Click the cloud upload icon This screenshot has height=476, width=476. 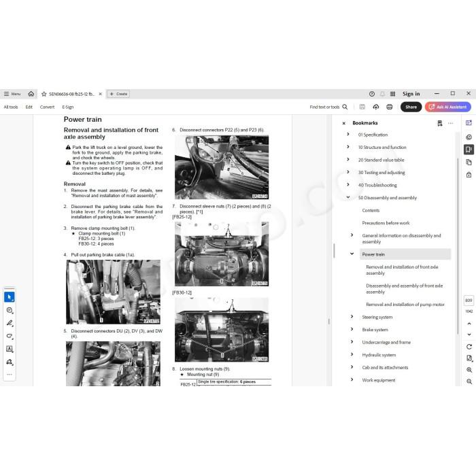(x=376, y=107)
